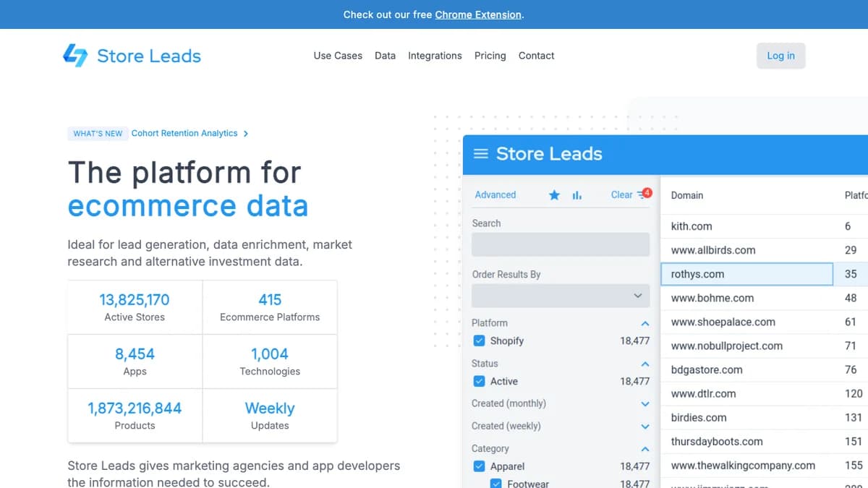Click the 415 Ecommerce Platforms stat
868x488 pixels.
270,307
